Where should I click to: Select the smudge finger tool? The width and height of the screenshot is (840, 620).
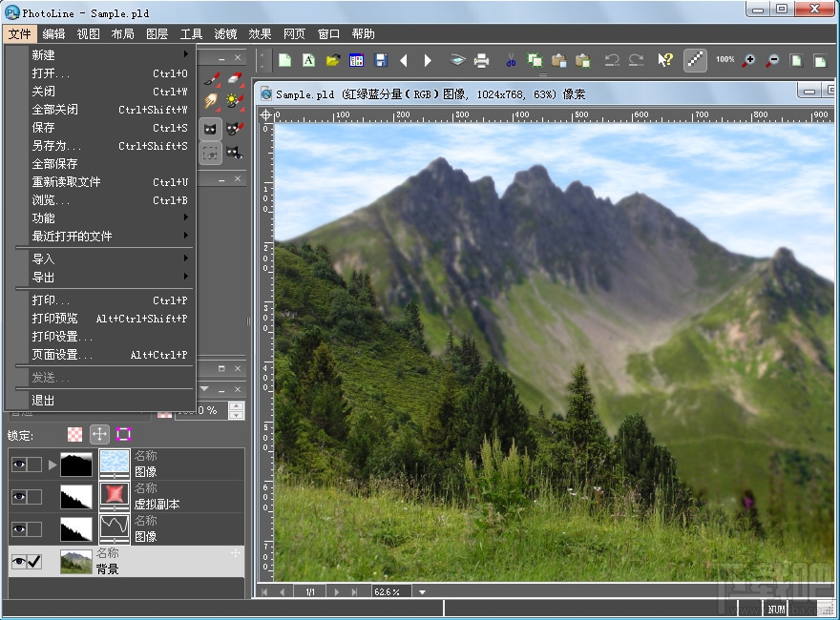(212, 101)
